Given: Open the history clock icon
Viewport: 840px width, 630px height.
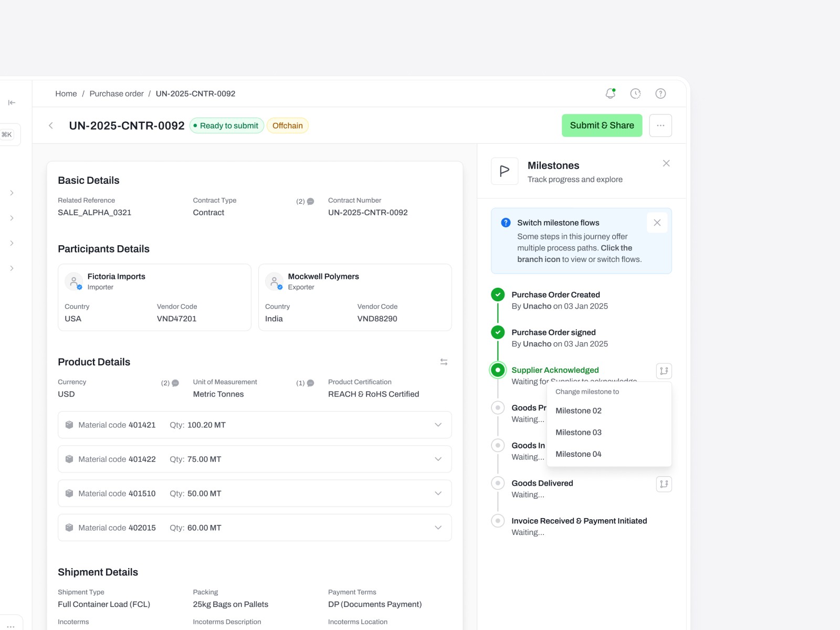Looking at the screenshot, I should click(x=635, y=93).
